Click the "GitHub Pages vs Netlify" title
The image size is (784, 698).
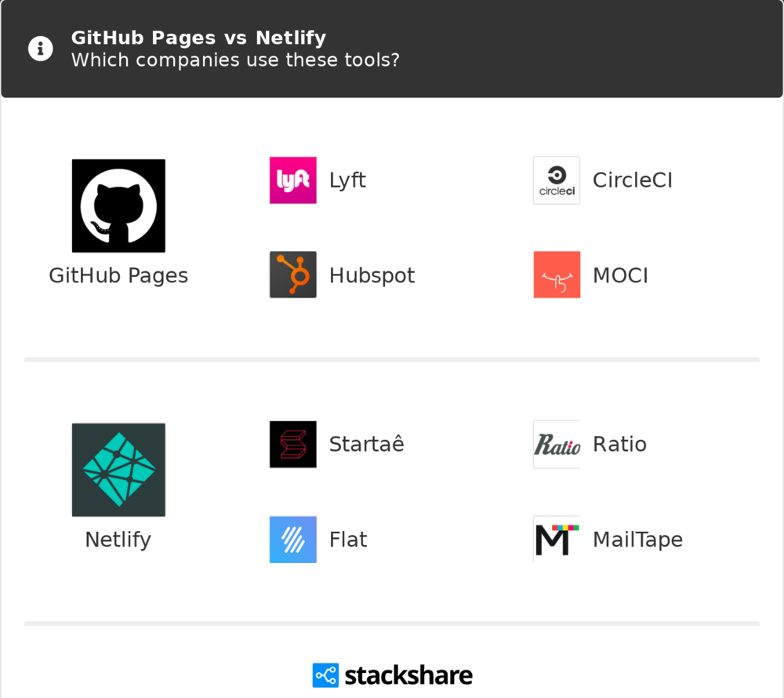(x=198, y=38)
